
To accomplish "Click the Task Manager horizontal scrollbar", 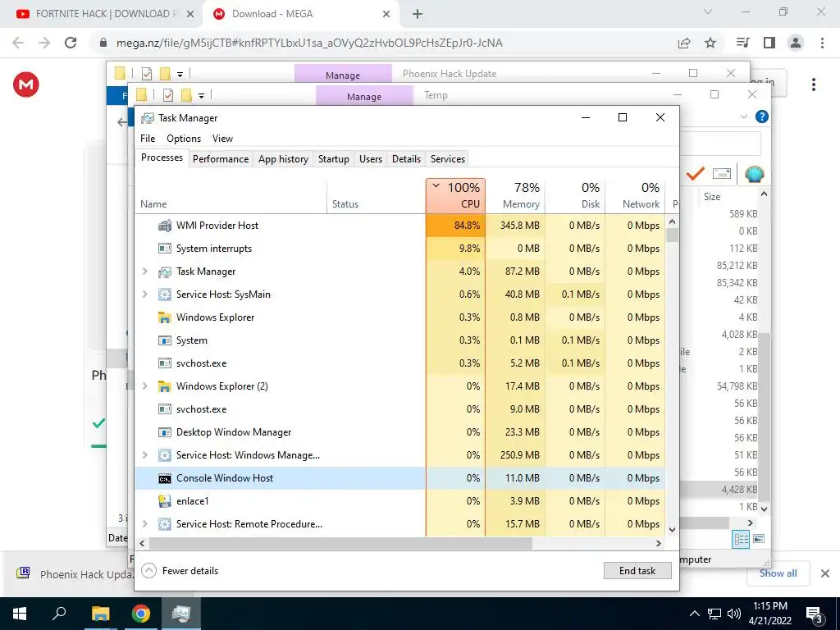I will pos(340,543).
